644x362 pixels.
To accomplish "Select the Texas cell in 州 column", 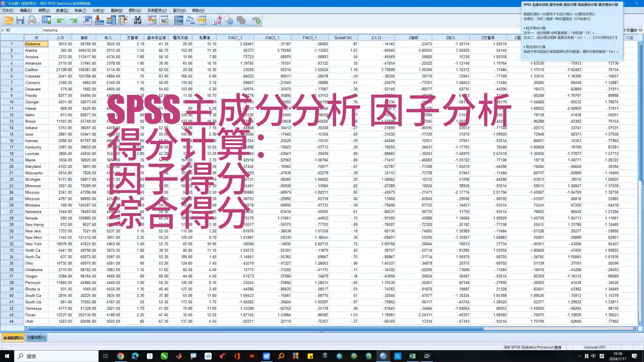I will pyautogui.click(x=36, y=315).
